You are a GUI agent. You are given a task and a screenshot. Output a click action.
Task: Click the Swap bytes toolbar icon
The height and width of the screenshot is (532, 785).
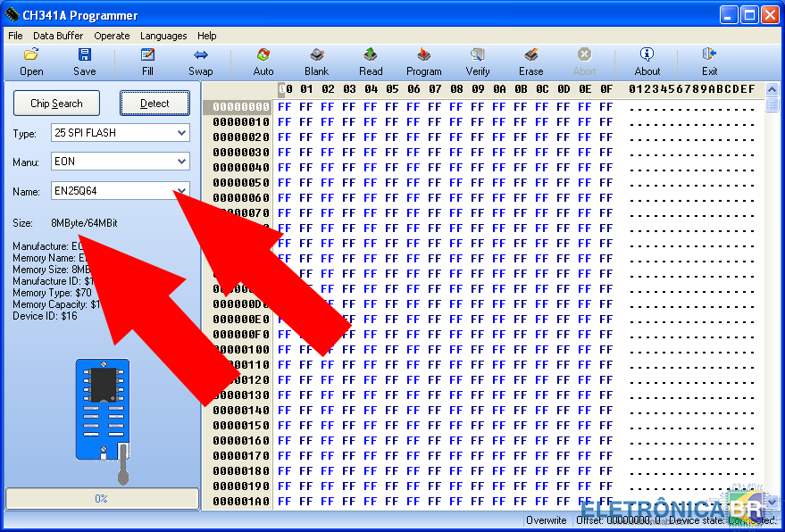click(x=200, y=61)
